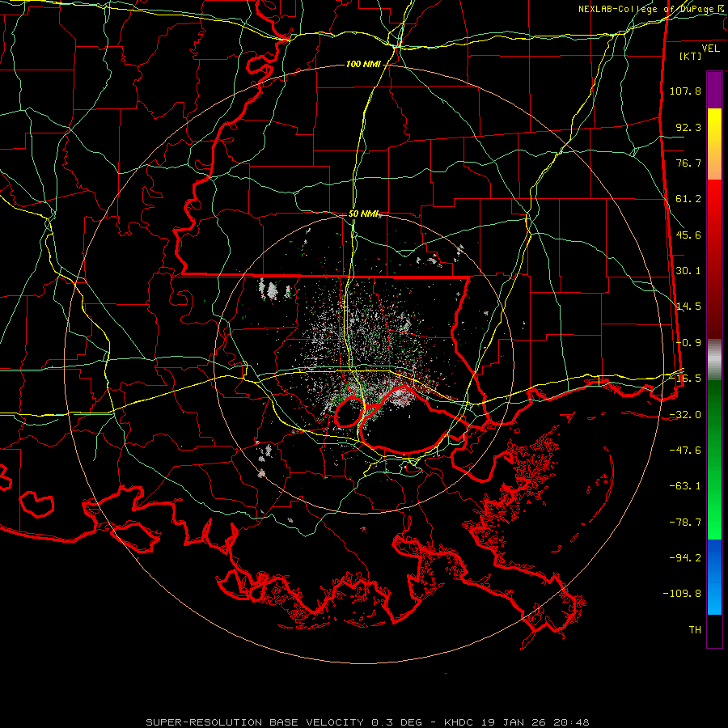Pick the blue segment of the color bar
Image resolution: width=728 pixels, height=728 pixels.
coord(714,577)
